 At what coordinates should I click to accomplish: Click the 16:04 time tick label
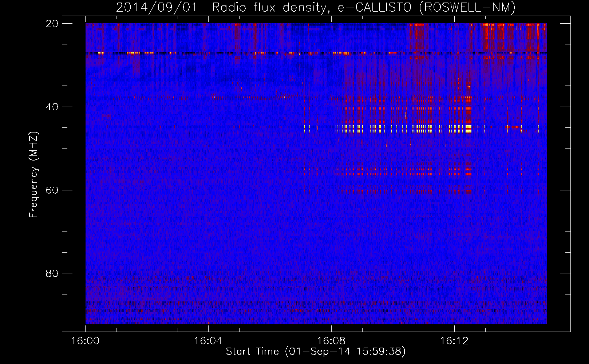click(208, 341)
